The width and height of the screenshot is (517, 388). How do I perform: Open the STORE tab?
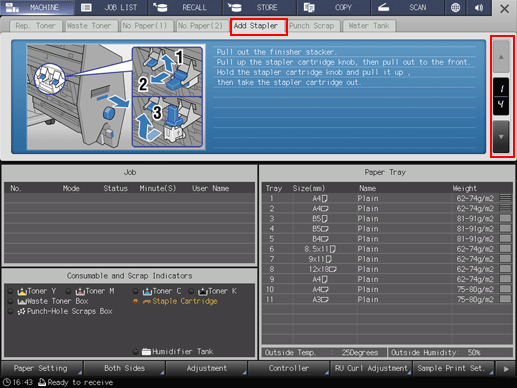pyautogui.click(x=259, y=7)
